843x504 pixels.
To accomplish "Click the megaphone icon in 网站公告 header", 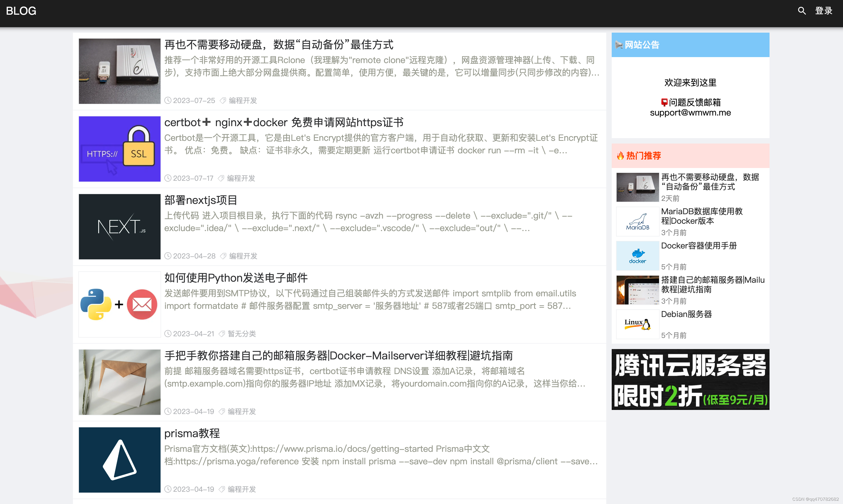I will tap(619, 45).
